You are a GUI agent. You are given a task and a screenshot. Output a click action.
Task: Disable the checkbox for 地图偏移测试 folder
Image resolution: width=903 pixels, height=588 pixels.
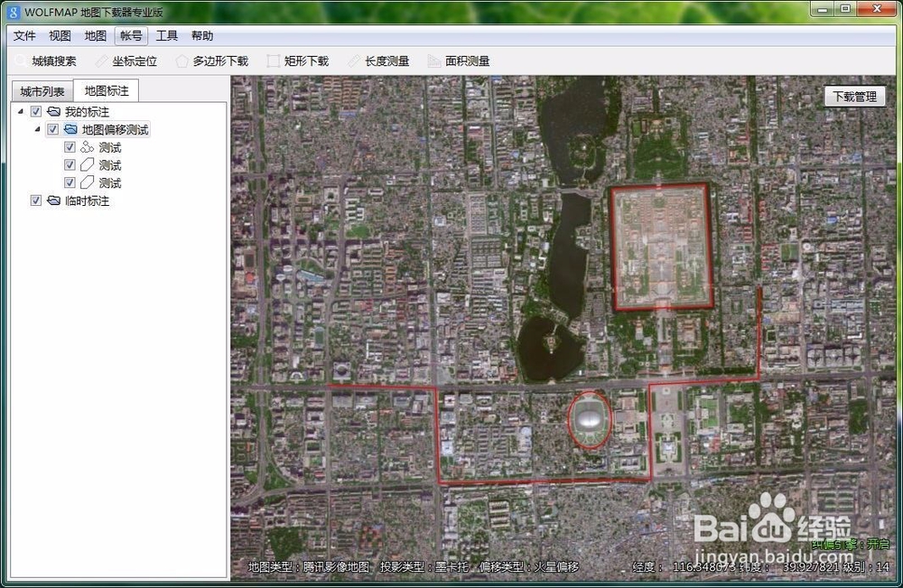(x=52, y=129)
